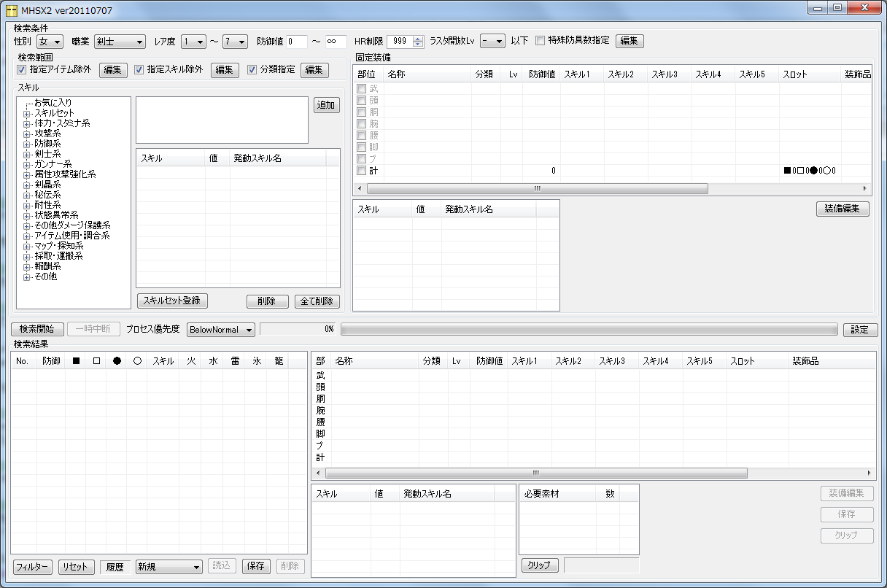The height and width of the screenshot is (588, 887).
Task: Click the 防御値 maximum field showing ∞
Action: point(336,42)
